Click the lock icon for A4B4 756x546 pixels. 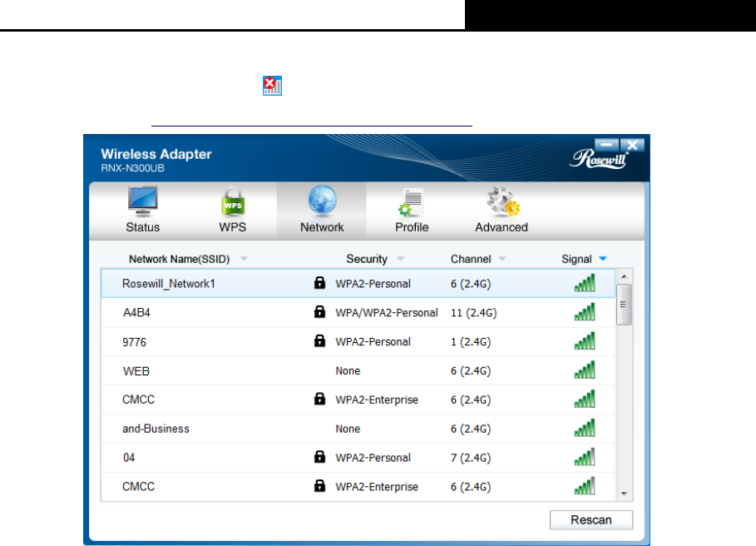[319, 311]
